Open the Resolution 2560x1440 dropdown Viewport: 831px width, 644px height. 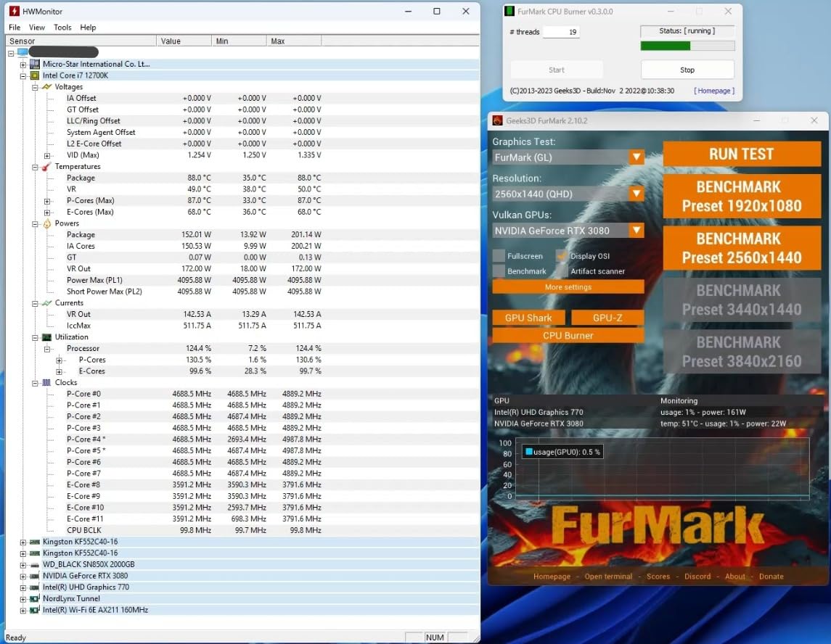636,194
